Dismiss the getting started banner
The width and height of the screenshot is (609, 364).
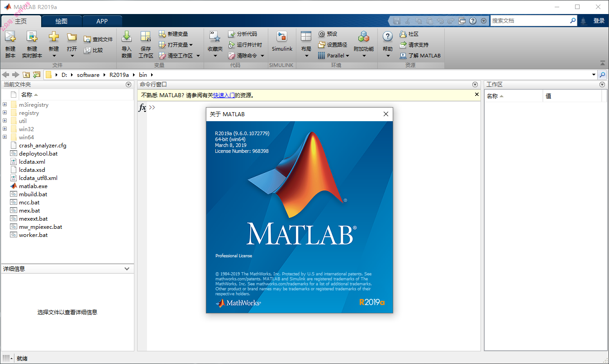click(x=476, y=95)
